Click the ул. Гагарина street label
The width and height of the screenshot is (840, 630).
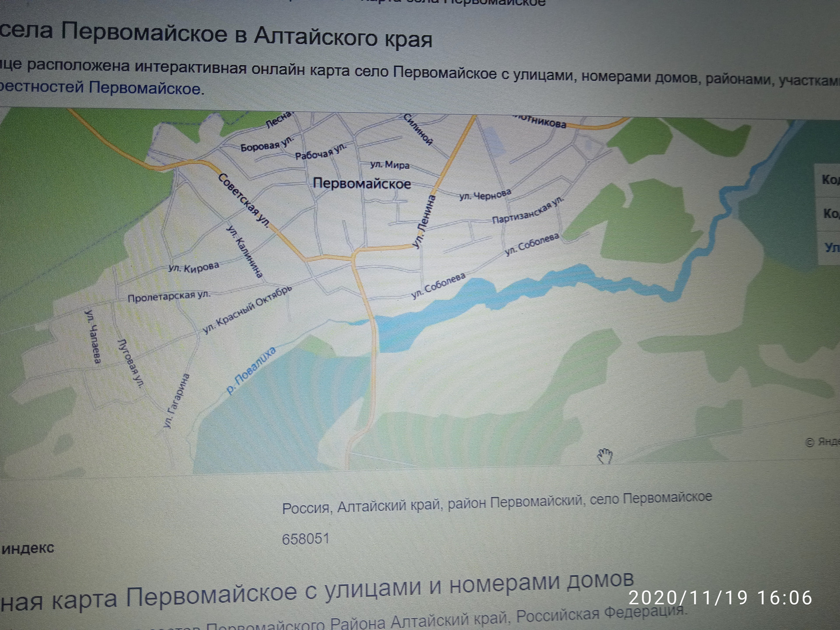(x=176, y=400)
